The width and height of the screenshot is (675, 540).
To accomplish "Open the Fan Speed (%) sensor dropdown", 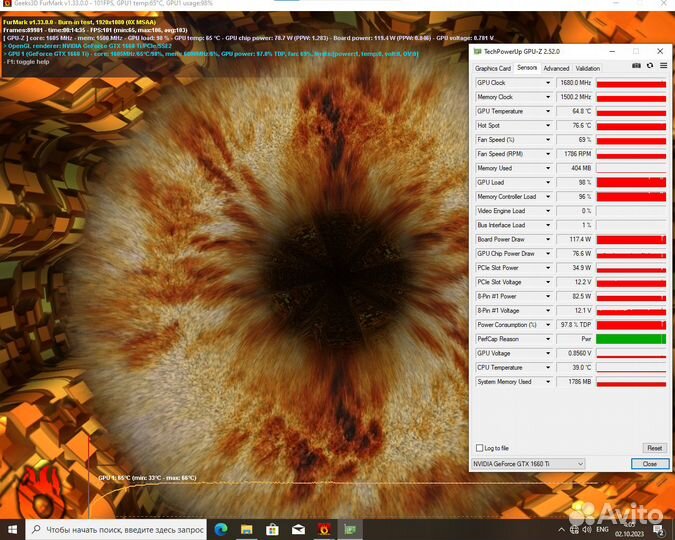I will (548, 140).
